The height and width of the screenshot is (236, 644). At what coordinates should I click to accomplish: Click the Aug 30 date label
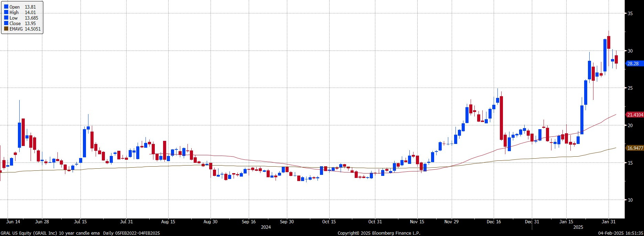210,222
